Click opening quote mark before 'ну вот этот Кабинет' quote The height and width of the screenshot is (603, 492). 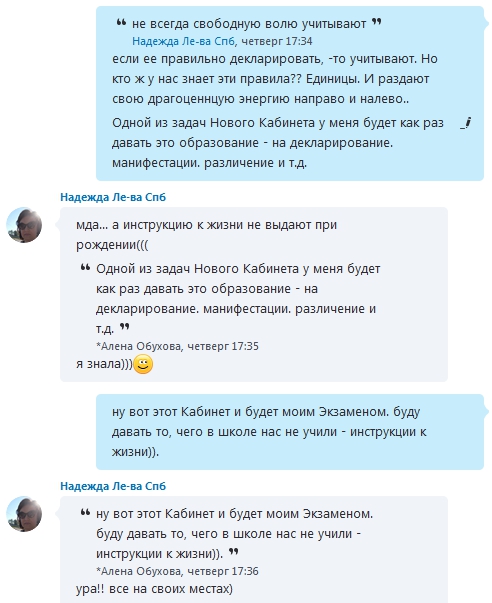click(x=85, y=512)
